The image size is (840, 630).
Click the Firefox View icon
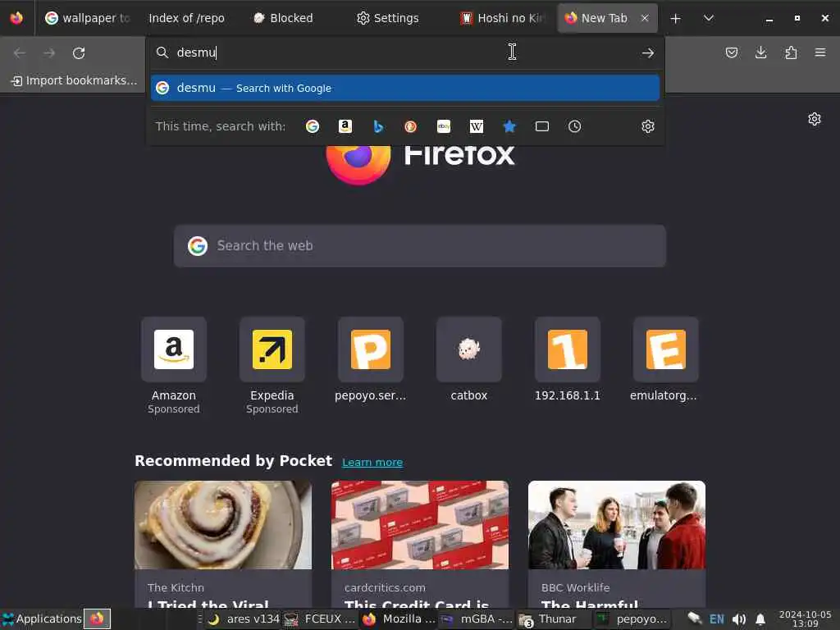(x=16, y=18)
